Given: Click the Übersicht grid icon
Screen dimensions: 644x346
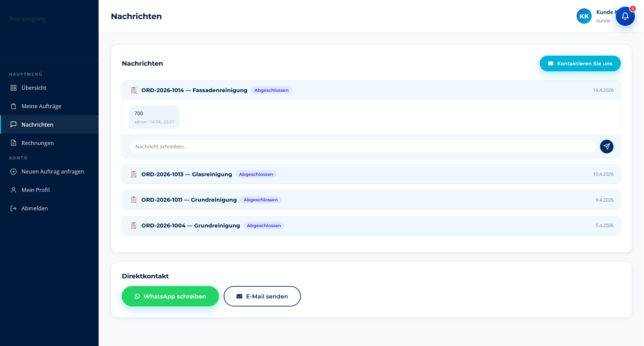Looking at the screenshot, I should (x=13, y=88).
